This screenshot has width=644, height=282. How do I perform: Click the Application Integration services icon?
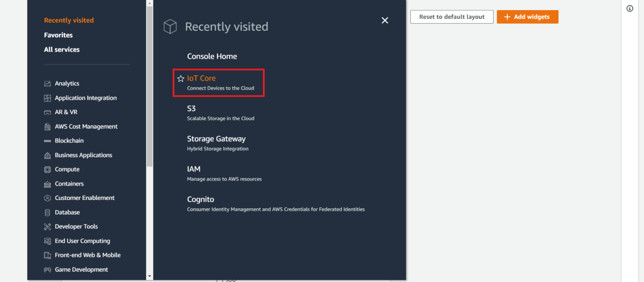click(x=47, y=98)
